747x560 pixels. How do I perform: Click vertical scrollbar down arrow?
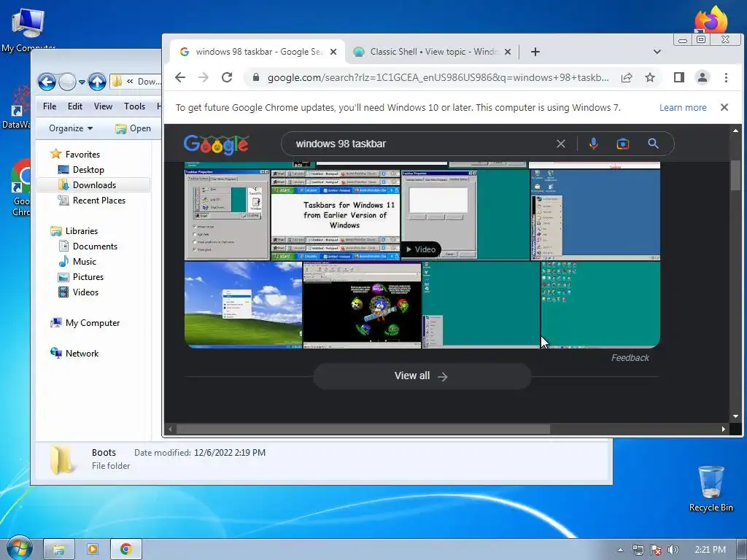pyautogui.click(x=735, y=416)
